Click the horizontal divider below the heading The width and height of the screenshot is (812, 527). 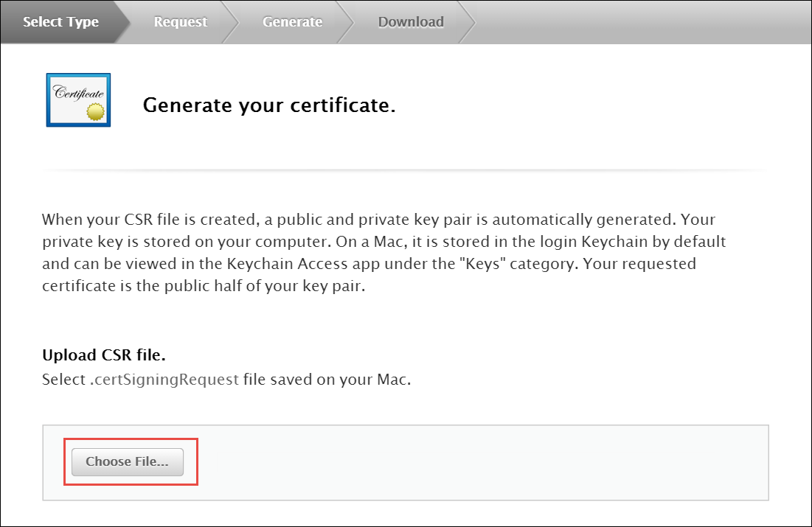(x=406, y=170)
